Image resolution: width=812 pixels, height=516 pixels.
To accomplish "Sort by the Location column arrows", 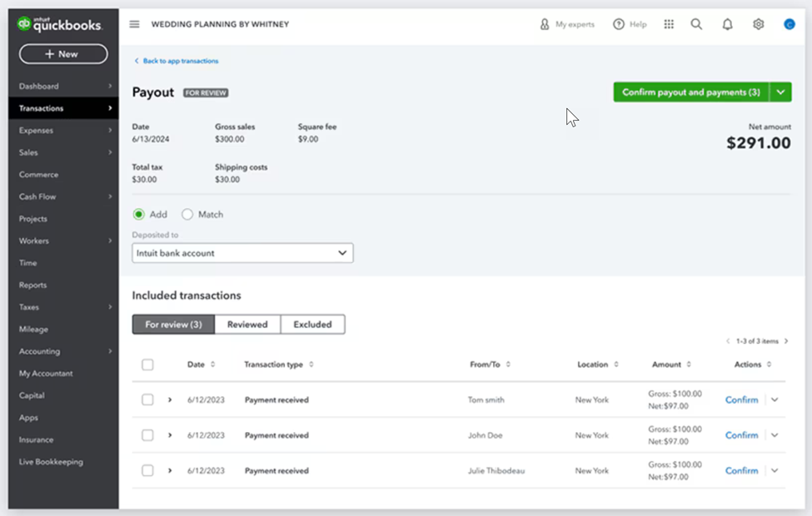I will [x=616, y=365].
